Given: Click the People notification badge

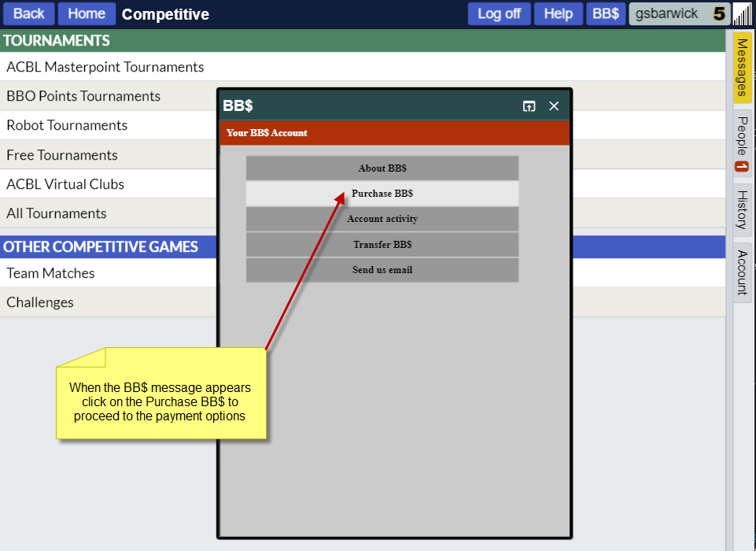Looking at the screenshot, I should click(742, 166).
